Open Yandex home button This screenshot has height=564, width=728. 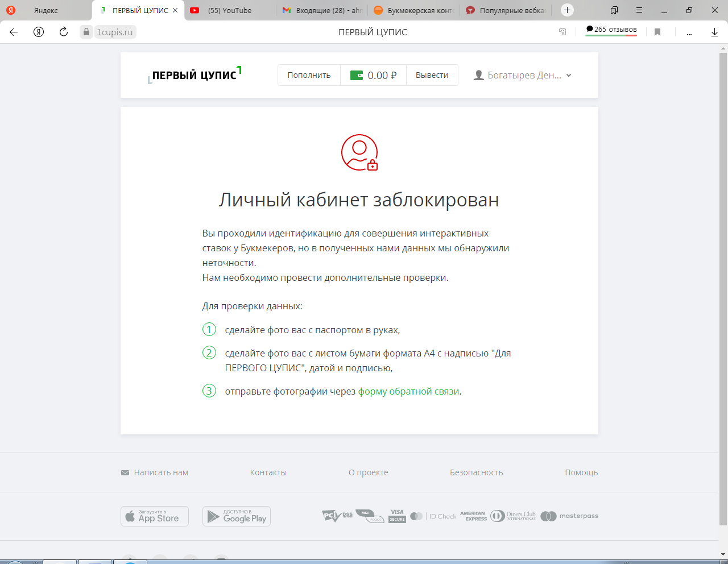pyautogui.click(x=39, y=32)
